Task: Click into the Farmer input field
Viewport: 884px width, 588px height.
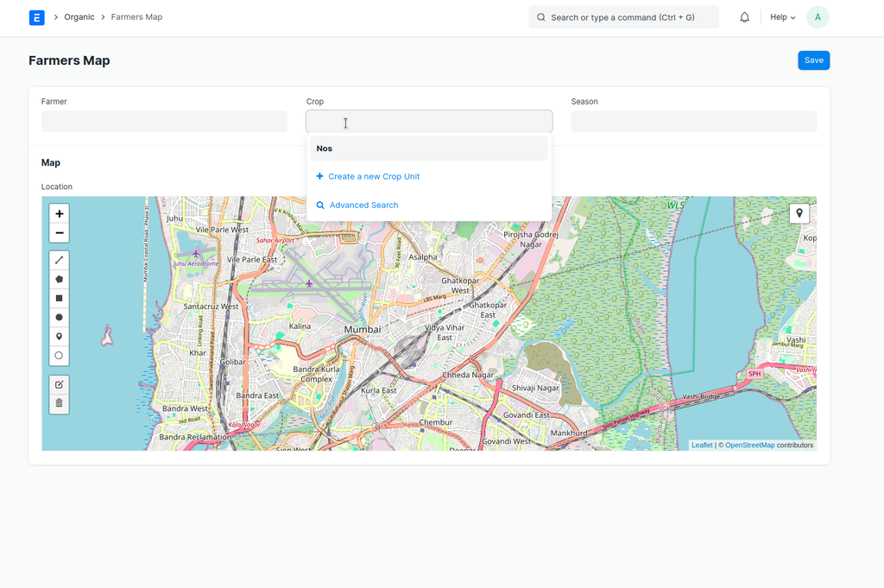Action: 164,122
